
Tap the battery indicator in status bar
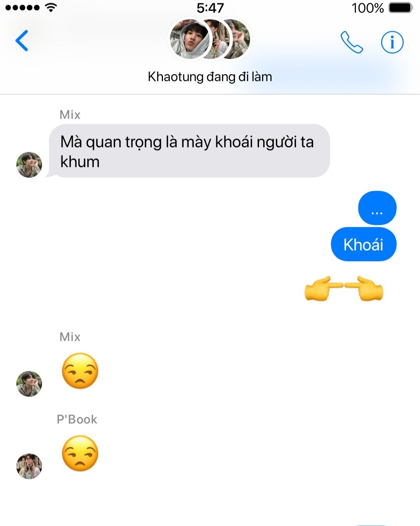401,8
